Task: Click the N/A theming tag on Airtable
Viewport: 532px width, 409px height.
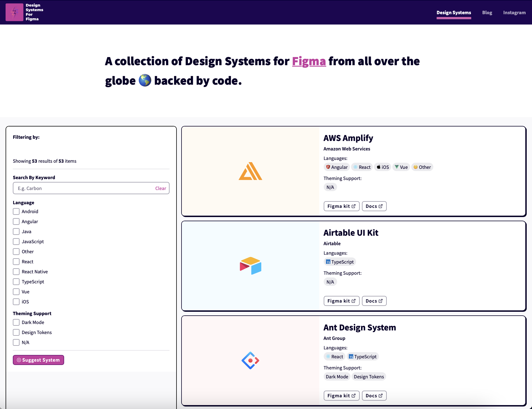Action: pyautogui.click(x=330, y=282)
